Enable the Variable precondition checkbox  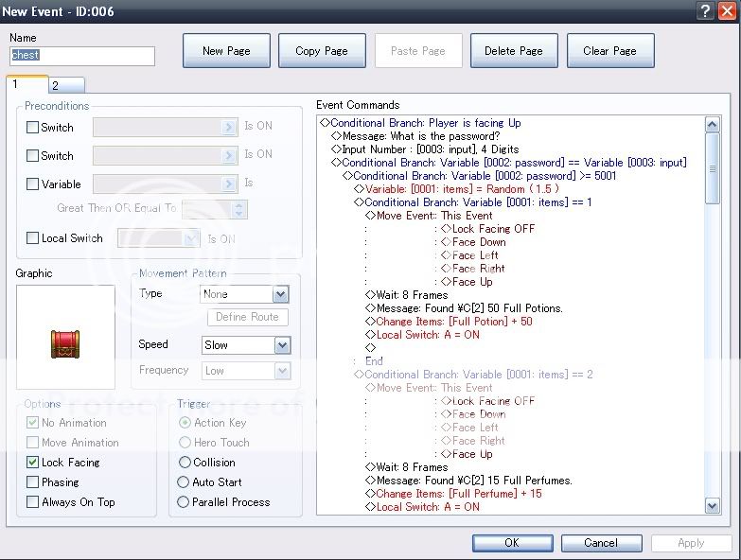click(33, 184)
